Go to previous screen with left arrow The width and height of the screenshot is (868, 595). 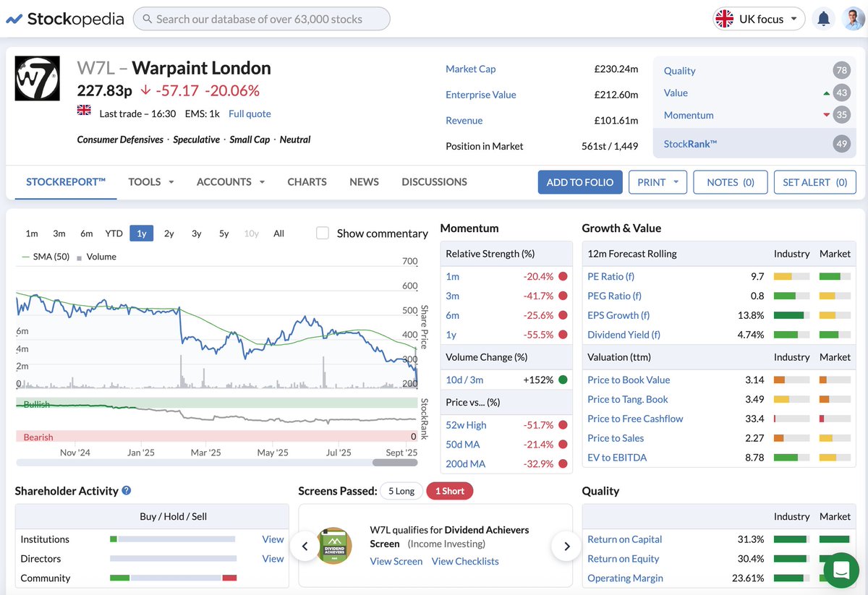305,547
